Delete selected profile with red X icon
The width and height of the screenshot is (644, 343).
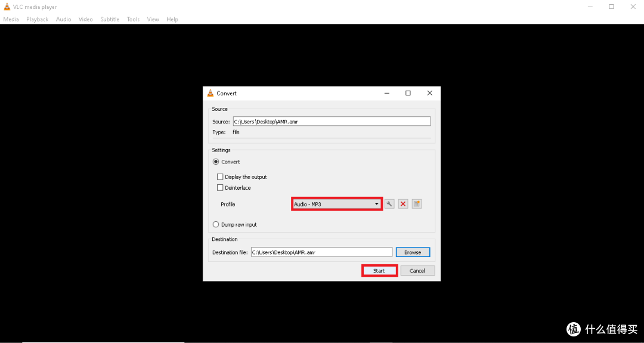(403, 204)
